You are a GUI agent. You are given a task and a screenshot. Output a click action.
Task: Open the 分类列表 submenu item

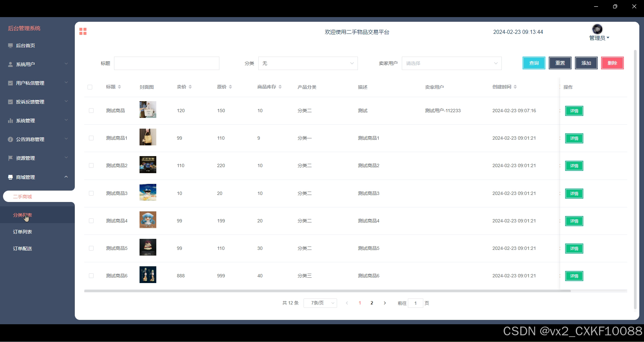(x=37, y=215)
